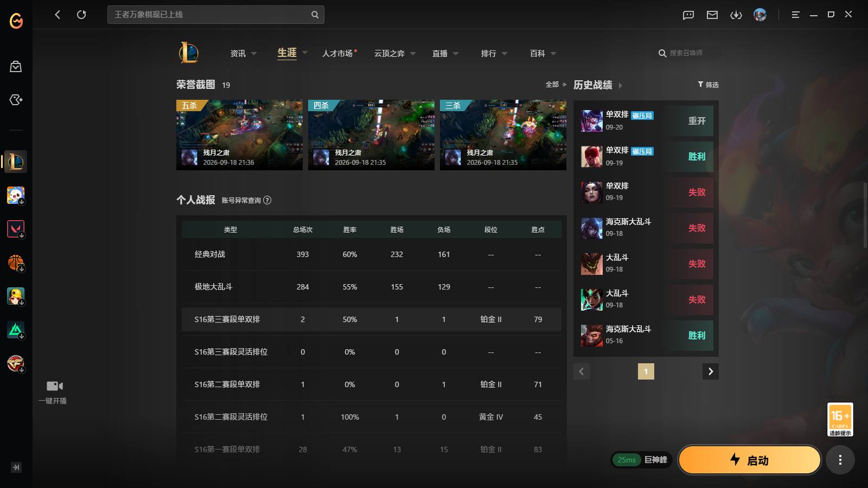Expand the 直播 dropdown menu
This screenshot has height=488, width=868.
456,54
